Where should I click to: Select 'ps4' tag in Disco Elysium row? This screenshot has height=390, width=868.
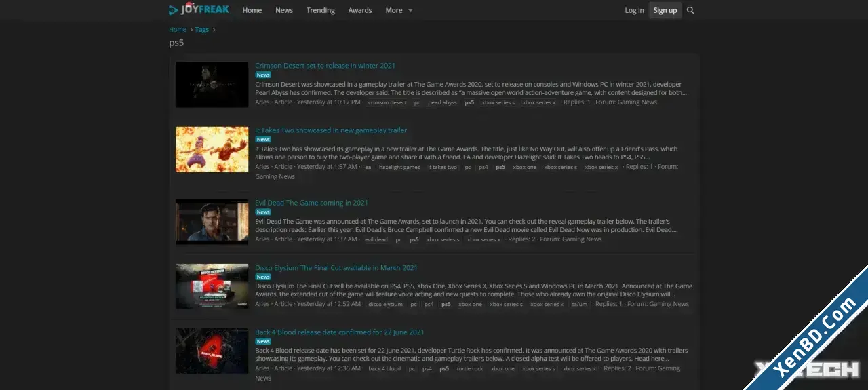(429, 305)
